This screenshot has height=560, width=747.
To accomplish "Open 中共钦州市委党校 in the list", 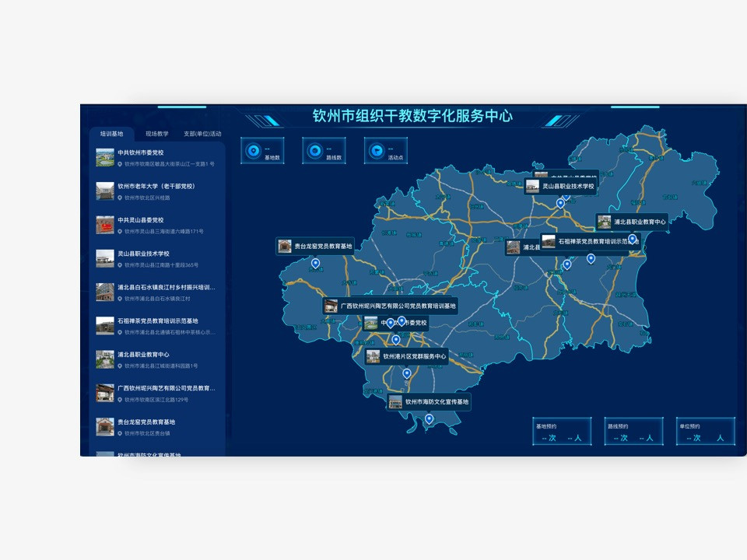I will pos(141,152).
